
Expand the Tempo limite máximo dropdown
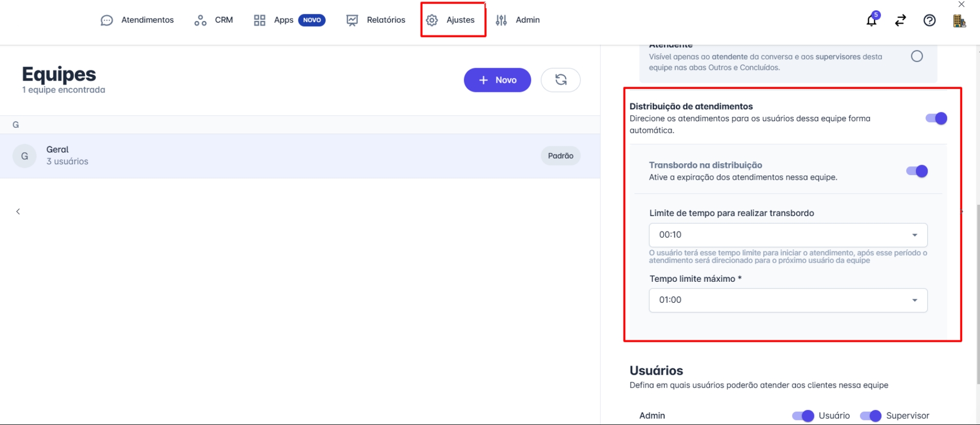click(788, 300)
